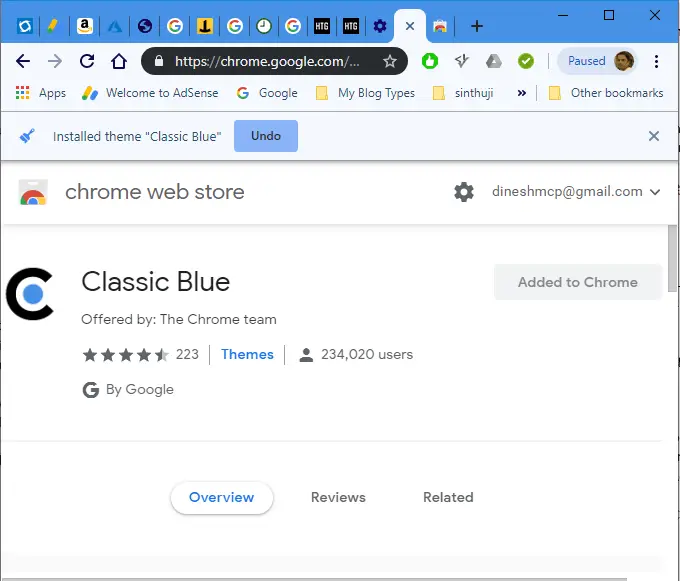
Task: Switch to the blue triangle Azure tab
Action: (114, 26)
